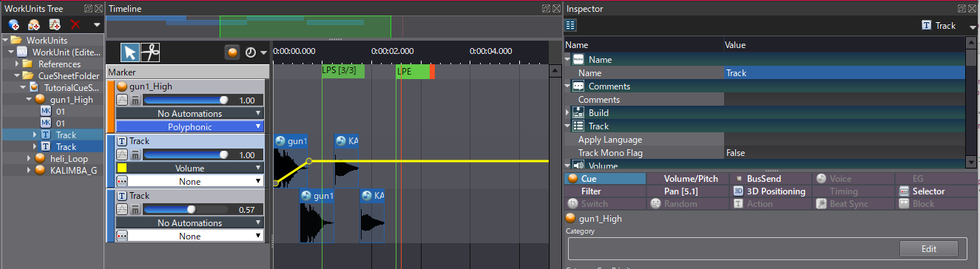Switch to Filter tab
This screenshot has width=980, height=269.
pyautogui.click(x=604, y=191)
